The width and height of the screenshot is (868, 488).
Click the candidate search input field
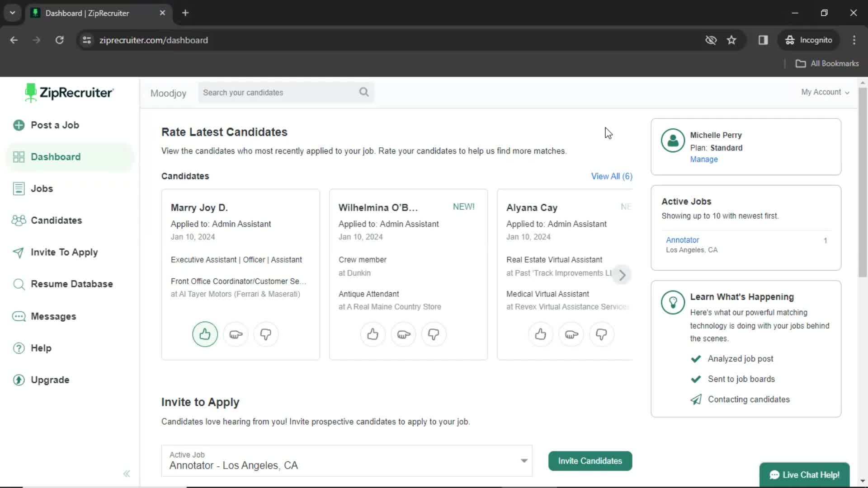click(286, 92)
